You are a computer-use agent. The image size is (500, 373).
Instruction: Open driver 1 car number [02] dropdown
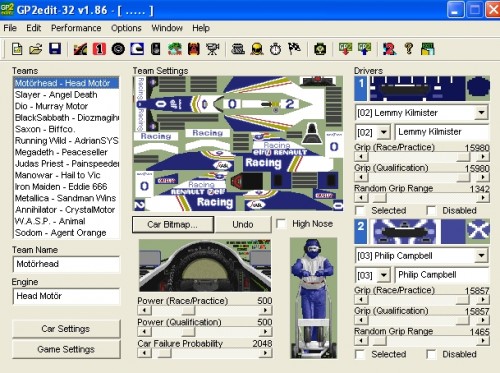click(x=384, y=132)
